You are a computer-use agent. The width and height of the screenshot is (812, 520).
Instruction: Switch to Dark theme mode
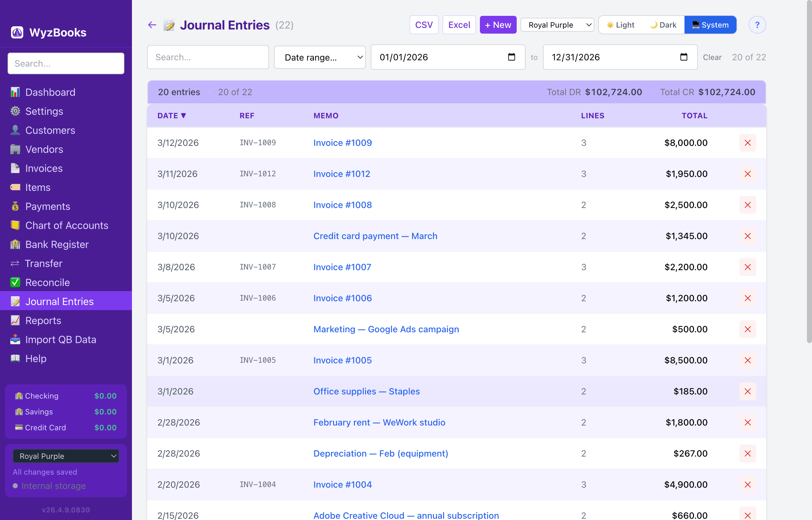pyautogui.click(x=663, y=25)
